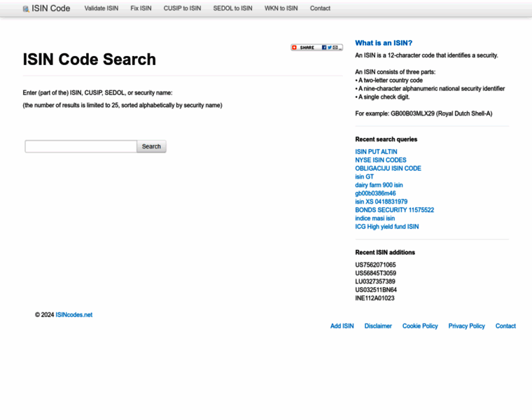Open CUSIP to ISIN converter
The height and width of the screenshot is (420, 532).
pos(182,8)
